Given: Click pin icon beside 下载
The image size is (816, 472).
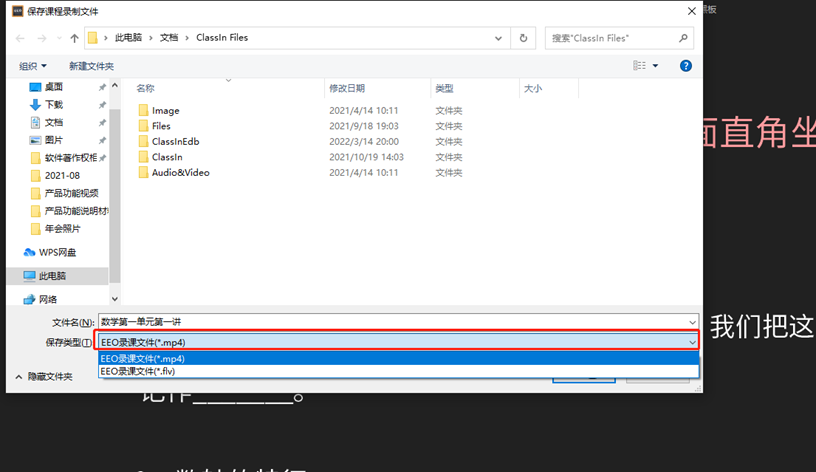Looking at the screenshot, I should coord(103,105).
